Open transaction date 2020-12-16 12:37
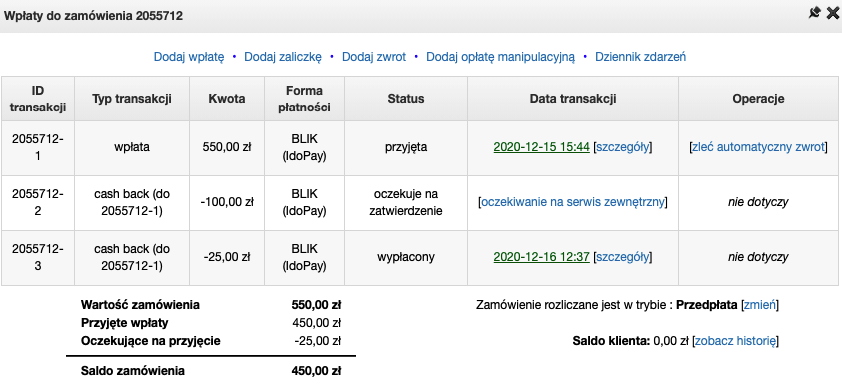 tap(541, 257)
